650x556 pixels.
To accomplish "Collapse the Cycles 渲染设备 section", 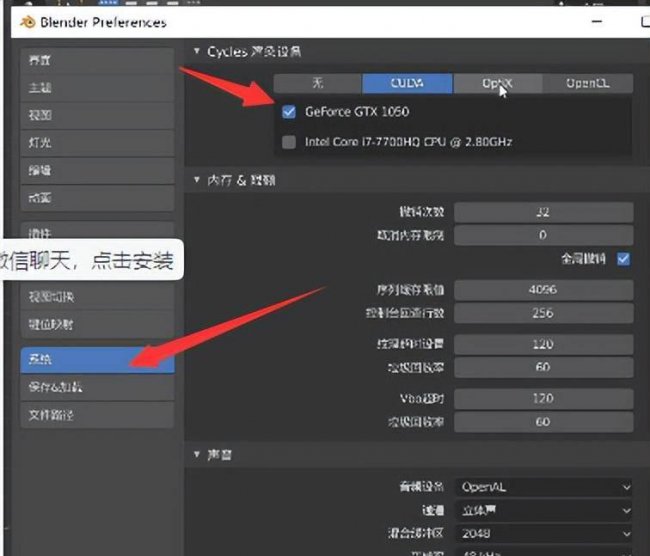I will point(196,51).
